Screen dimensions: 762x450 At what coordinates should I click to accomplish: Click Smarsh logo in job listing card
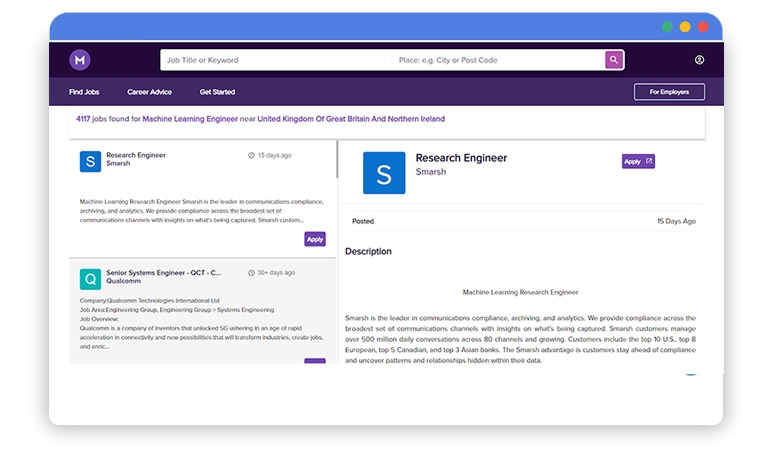click(90, 162)
